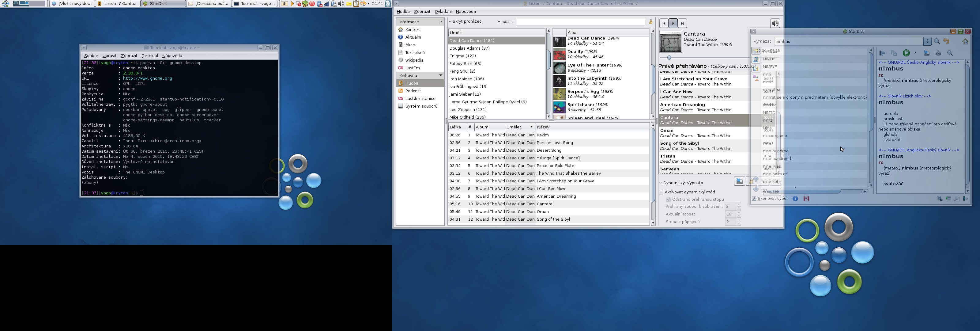Open Hudba menu in Listen
Screen dimensions: 980x331
point(403,11)
